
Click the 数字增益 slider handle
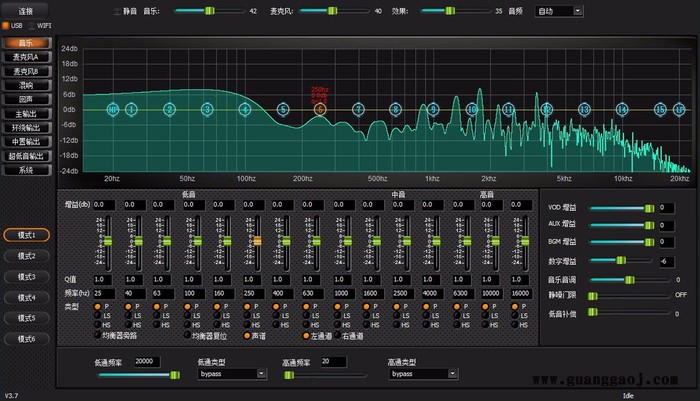pos(621,260)
